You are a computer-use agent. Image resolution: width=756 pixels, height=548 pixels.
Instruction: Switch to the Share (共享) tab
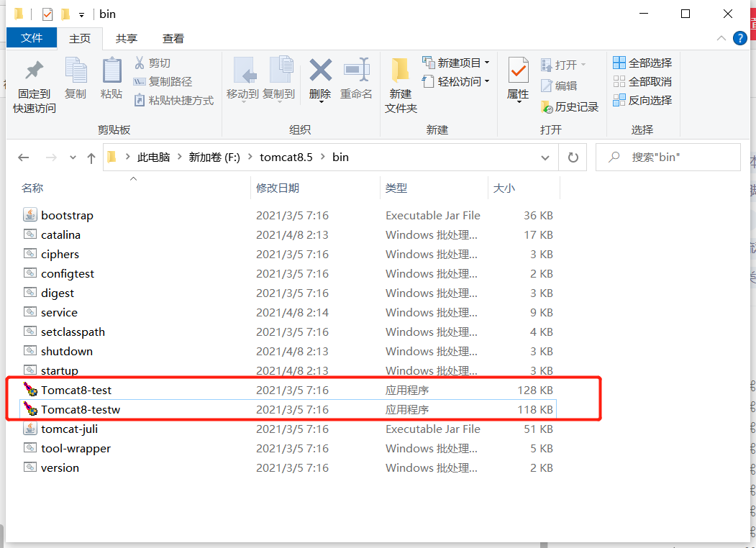click(127, 39)
